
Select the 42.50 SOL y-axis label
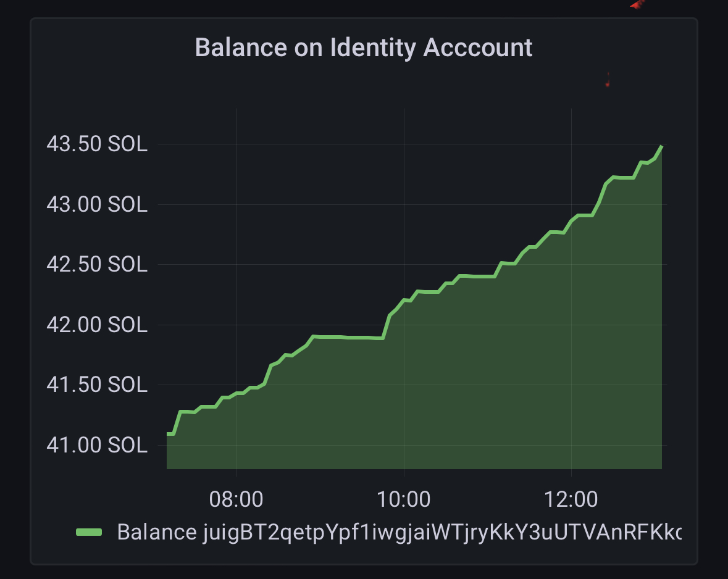[97, 264]
